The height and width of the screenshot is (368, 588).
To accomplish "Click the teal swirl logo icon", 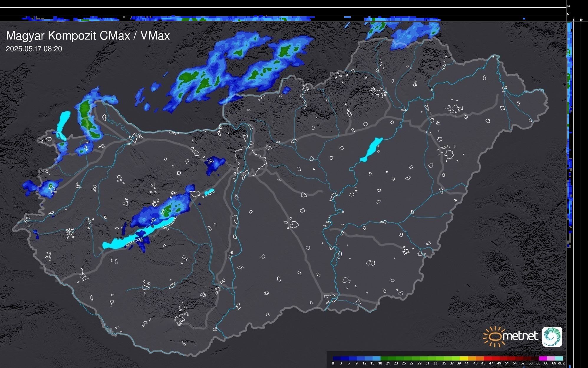I will [552, 336].
